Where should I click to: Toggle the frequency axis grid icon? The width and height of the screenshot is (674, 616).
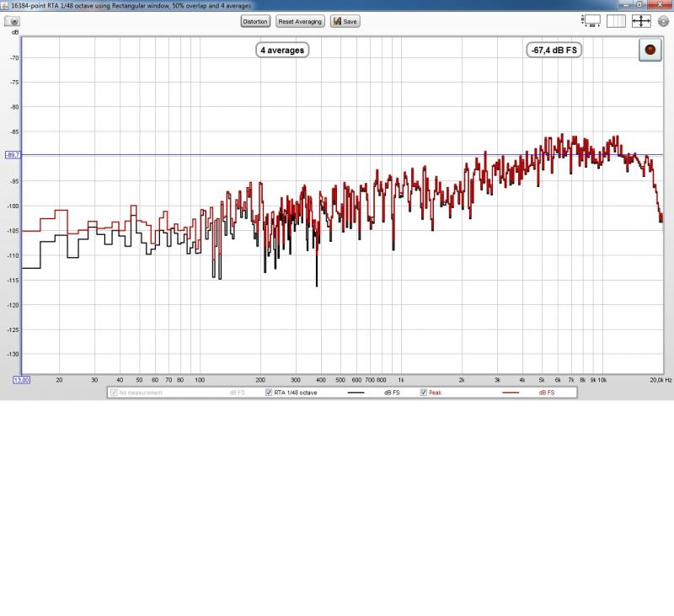click(616, 21)
